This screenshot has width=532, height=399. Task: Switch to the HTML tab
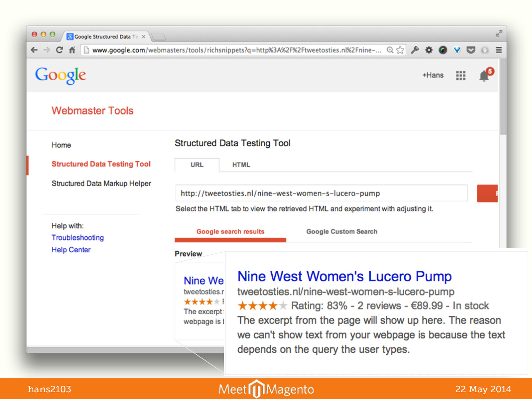click(241, 165)
